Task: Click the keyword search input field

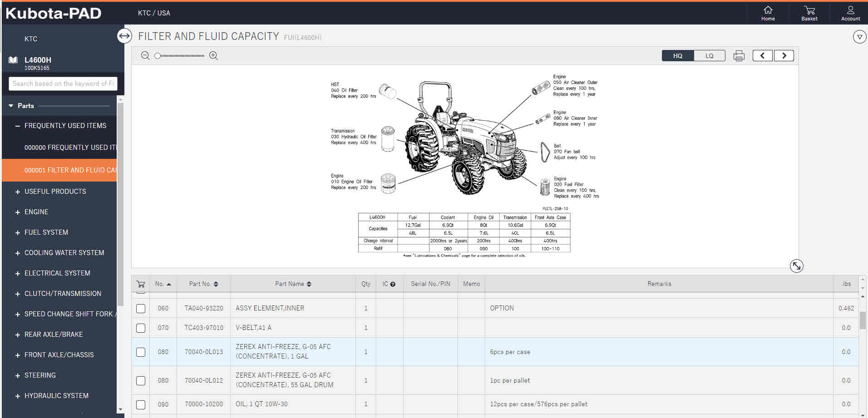Action: pyautogui.click(x=63, y=84)
